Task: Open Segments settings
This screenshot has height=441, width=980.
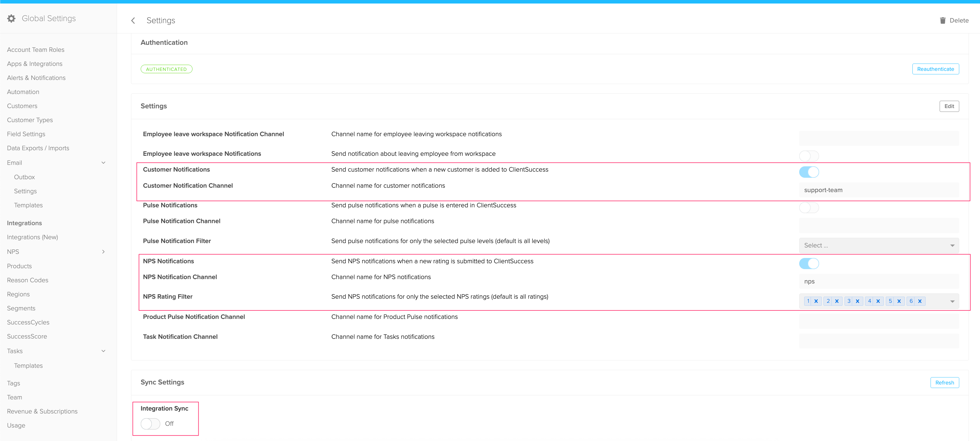Action: pyautogui.click(x=21, y=308)
